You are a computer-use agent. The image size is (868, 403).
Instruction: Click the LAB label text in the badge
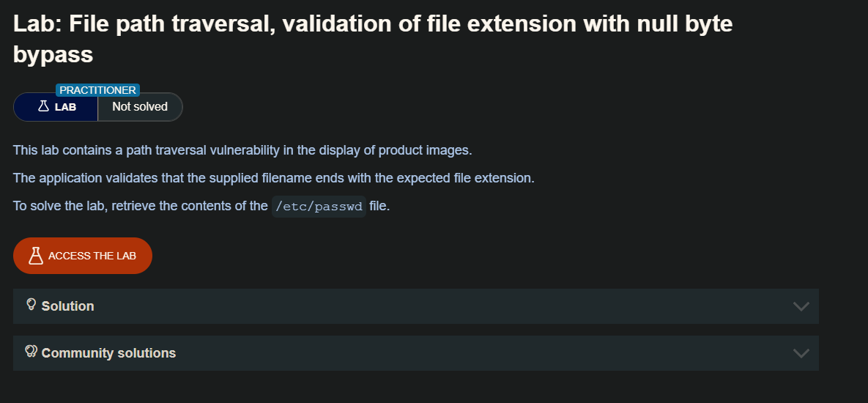click(x=65, y=107)
